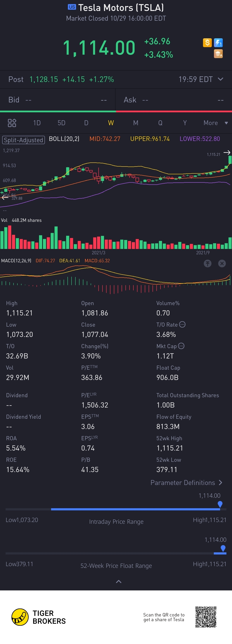Tap the EPS TTM value 3.06
Viewport: 232px width, 644px height.
(x=88, y=426)
